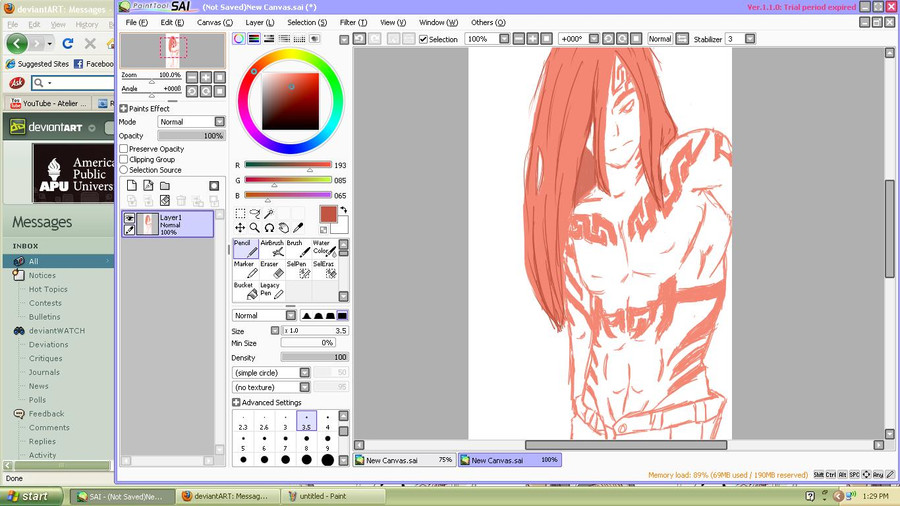
Task: Open the +000° rotation angle dropdown
Action: 594,38
